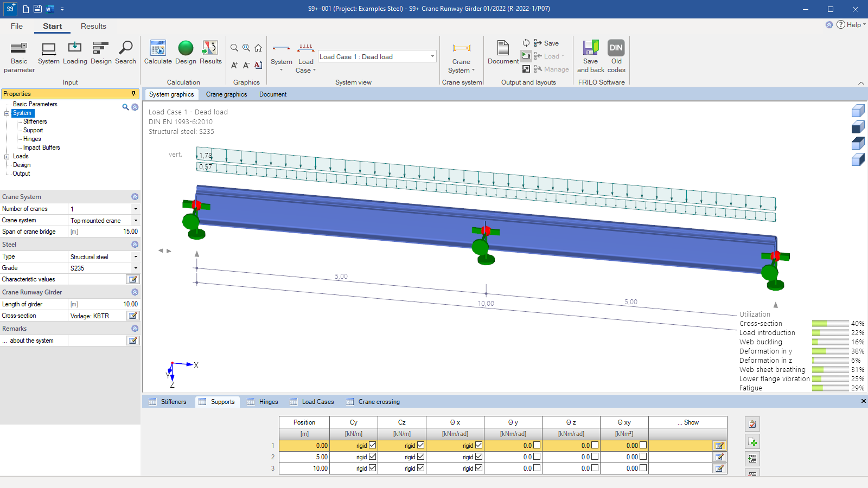Click the Help button
This screenshot has height=488, width=868.
click(x=850, y=24)
